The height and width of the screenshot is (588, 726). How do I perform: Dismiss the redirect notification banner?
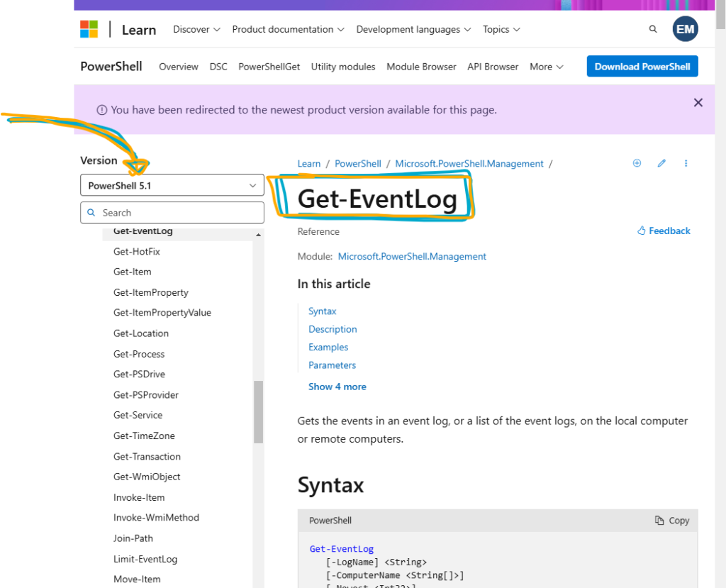(698, 102)
